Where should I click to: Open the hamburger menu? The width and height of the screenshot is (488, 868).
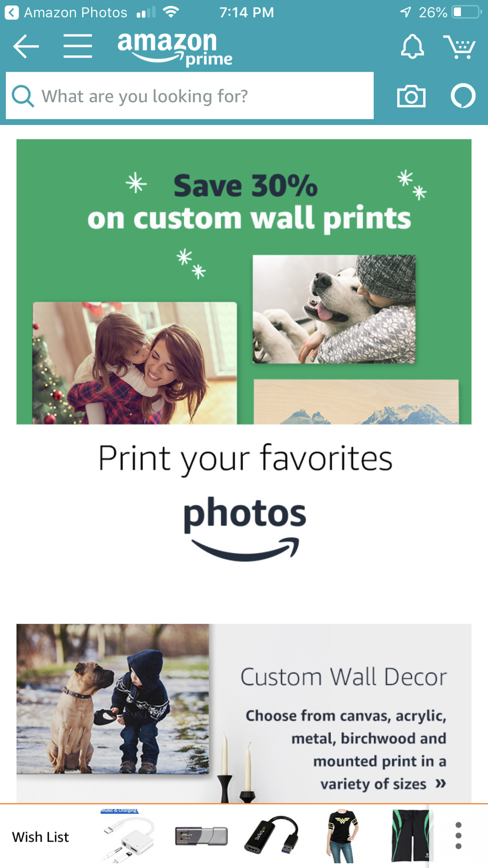(x=78, y=46)
